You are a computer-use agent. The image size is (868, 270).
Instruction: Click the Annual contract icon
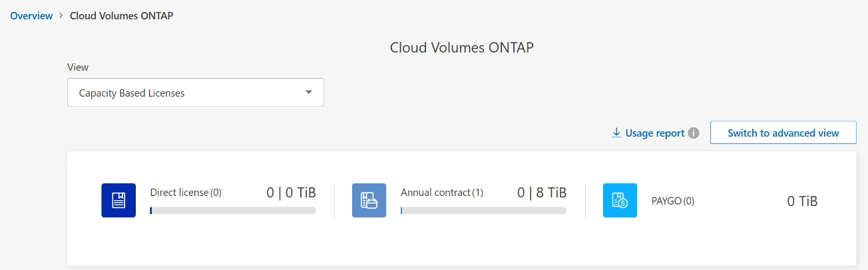point(369,201)
